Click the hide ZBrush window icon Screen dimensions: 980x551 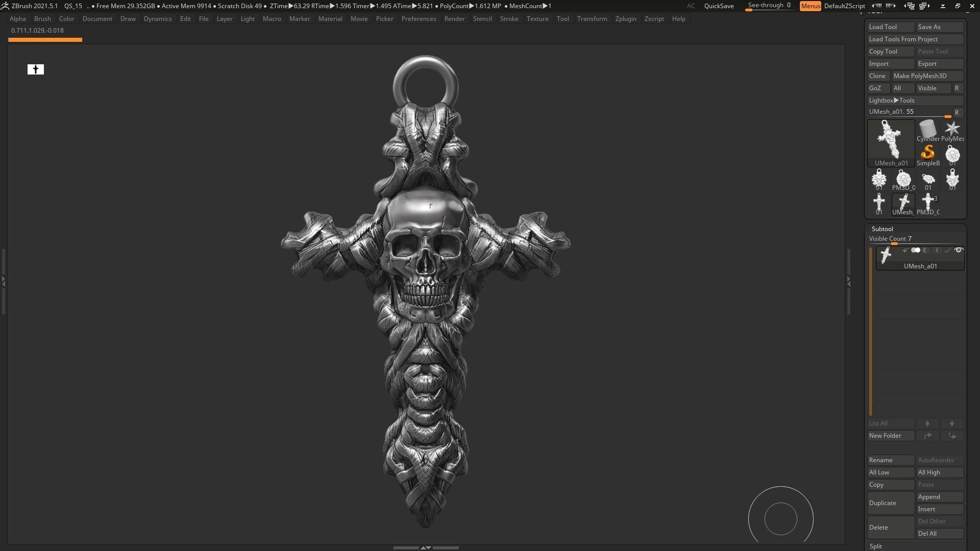click(943, 6)
